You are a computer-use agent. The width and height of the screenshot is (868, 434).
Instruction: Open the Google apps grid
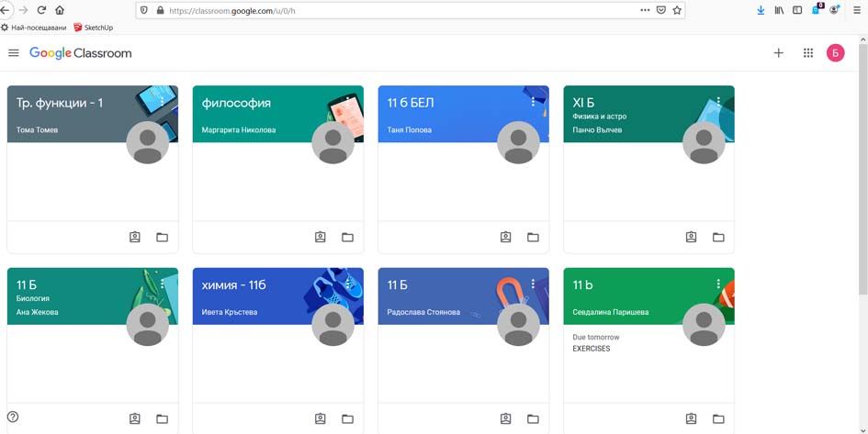coord(807,53)
